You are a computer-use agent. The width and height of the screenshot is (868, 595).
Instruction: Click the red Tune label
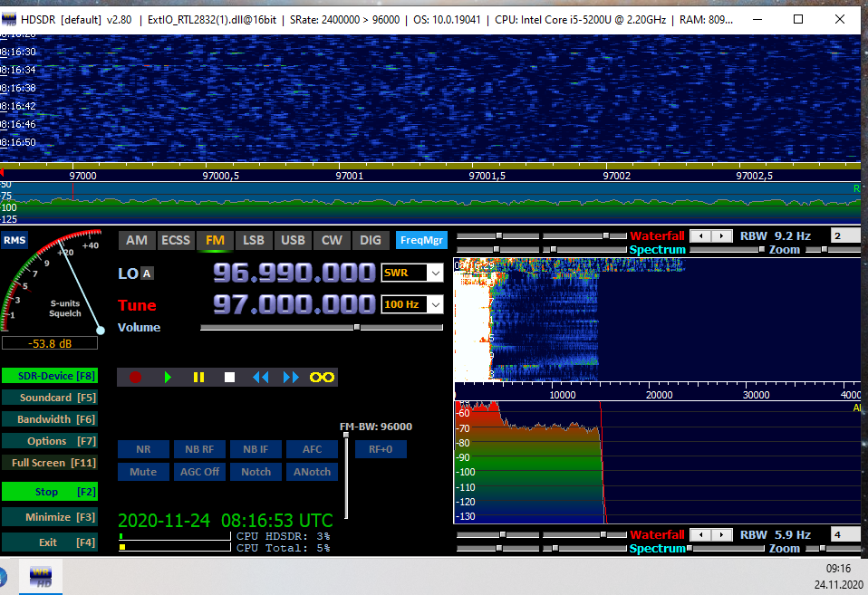pyautogui.click(x=137, y=305)
